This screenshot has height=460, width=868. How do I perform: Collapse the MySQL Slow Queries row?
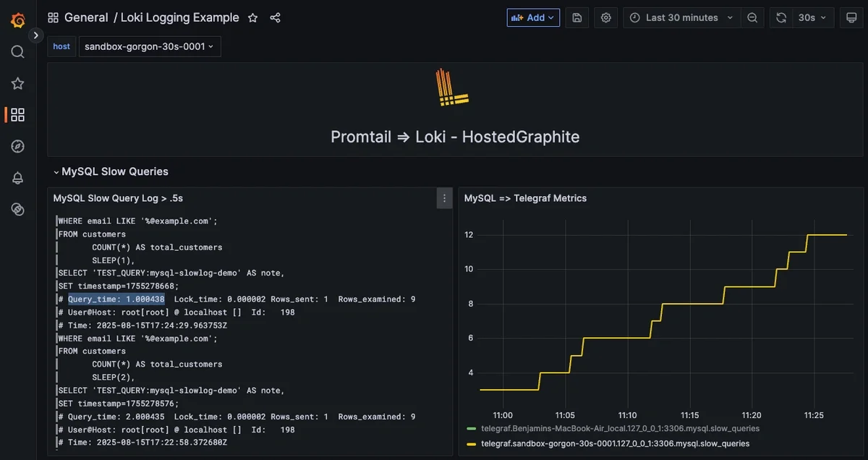[111, 171]
